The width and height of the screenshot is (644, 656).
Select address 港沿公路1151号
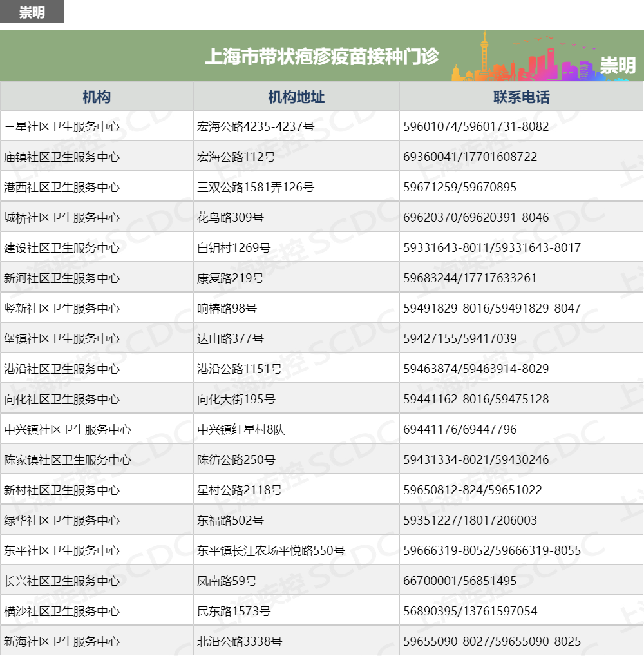click(x=240, y=369)
